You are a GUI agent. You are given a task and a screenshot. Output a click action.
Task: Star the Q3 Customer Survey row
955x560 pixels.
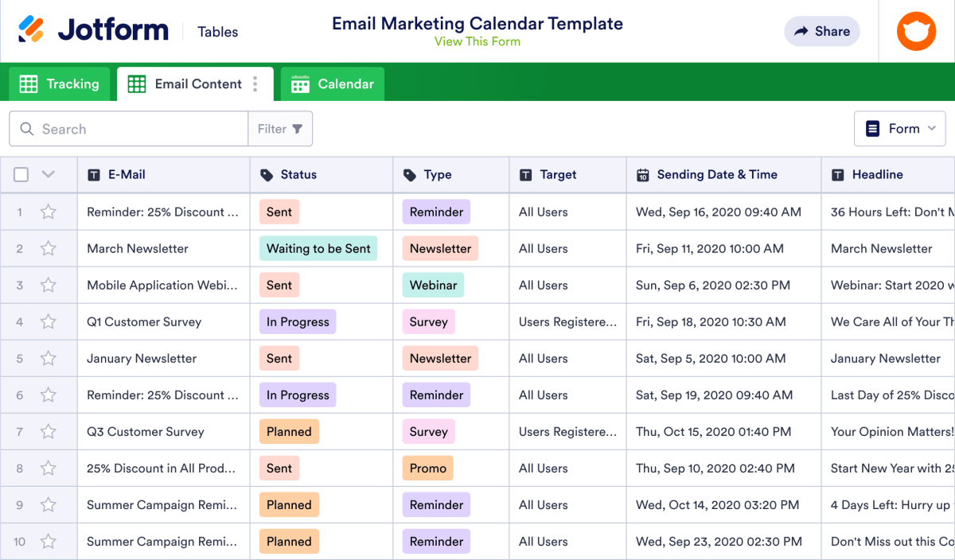pyautogui.click(x=48, y=431)
